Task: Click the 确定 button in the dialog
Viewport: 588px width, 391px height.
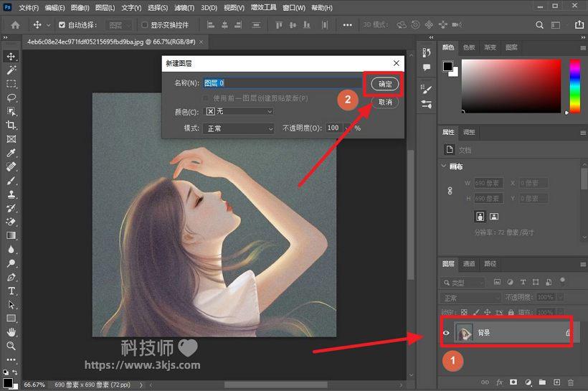Action: click(x=385, y=84)
